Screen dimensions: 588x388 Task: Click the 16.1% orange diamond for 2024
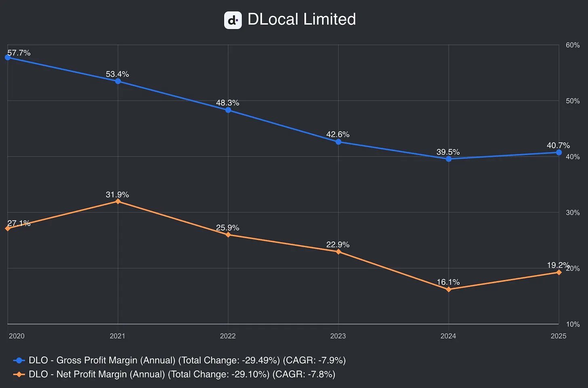tap(449, 289)
